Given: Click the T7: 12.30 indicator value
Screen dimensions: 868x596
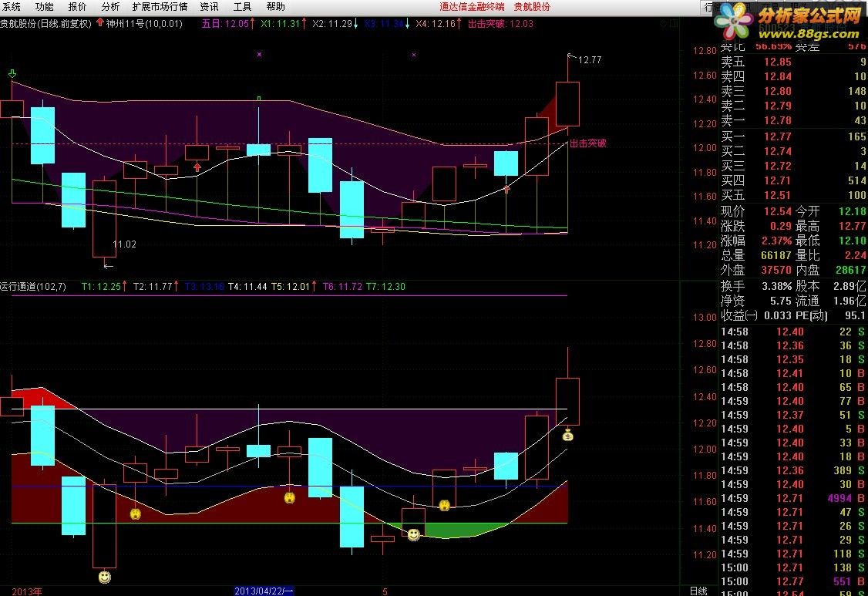Looking at the screenshot, I should click(x=385, y=286).
